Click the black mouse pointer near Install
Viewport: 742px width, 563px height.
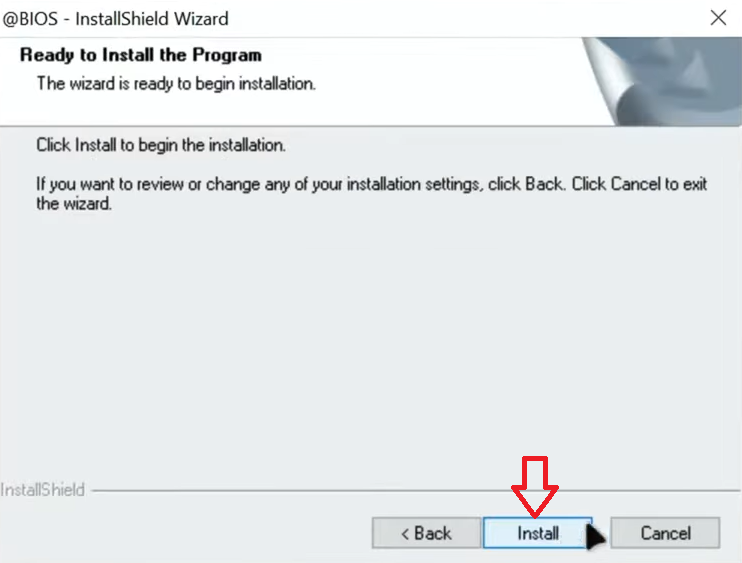pos(595,537)
